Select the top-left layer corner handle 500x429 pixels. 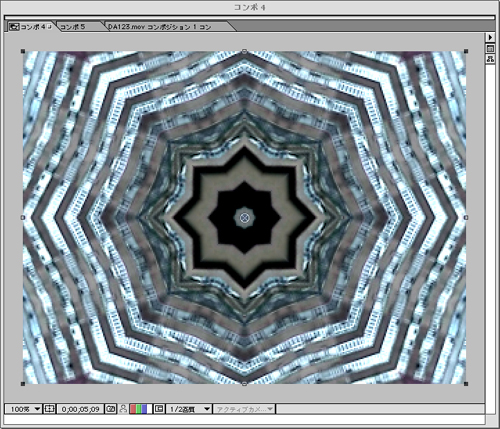point(23,51)
